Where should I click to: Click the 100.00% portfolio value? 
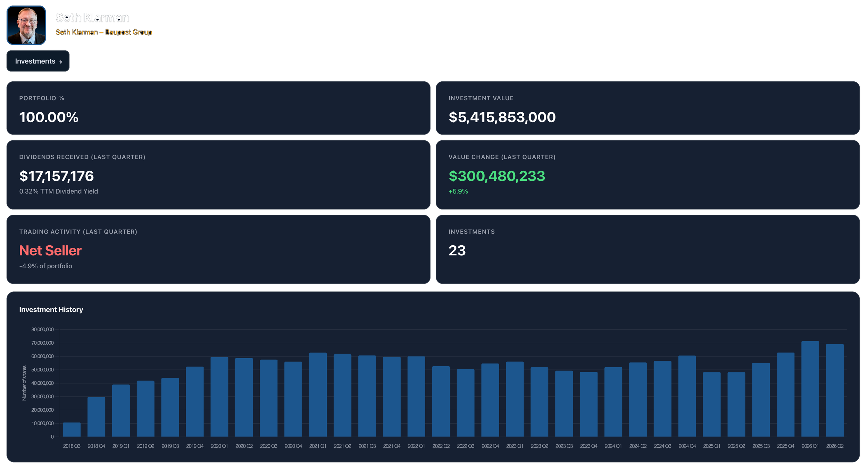click(x=49, y=117)
